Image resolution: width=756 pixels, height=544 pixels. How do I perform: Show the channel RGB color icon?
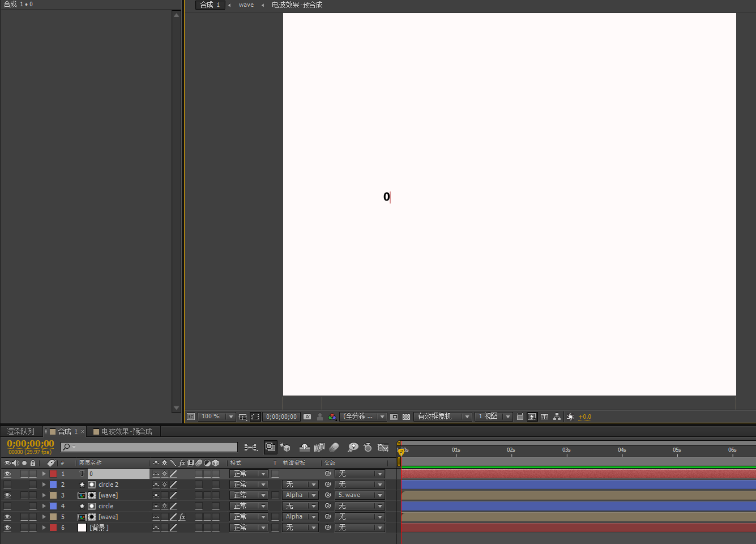click(x=332, y=416)
